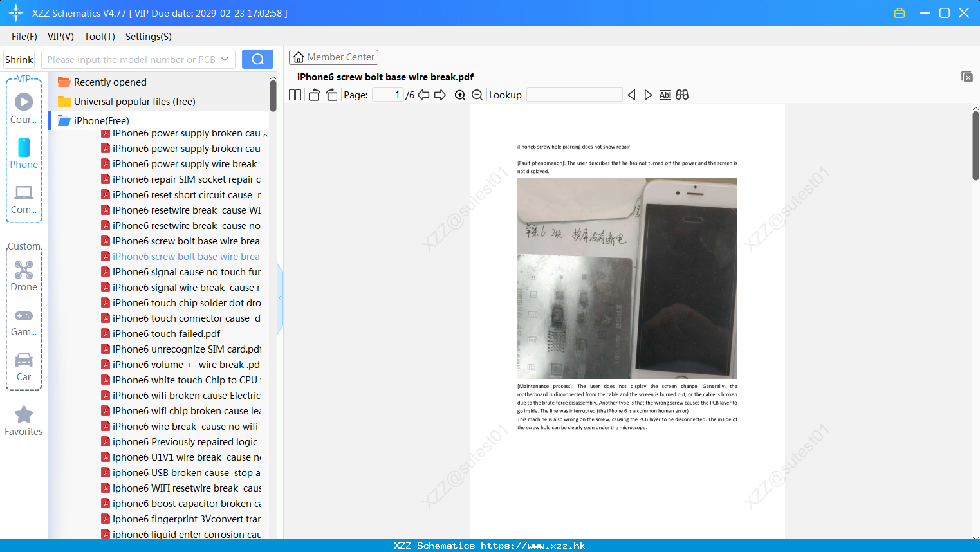This screenshot has height=552, width=980.
Task: Click the XZZ logo icon
Action: click(x=16, y=13)
